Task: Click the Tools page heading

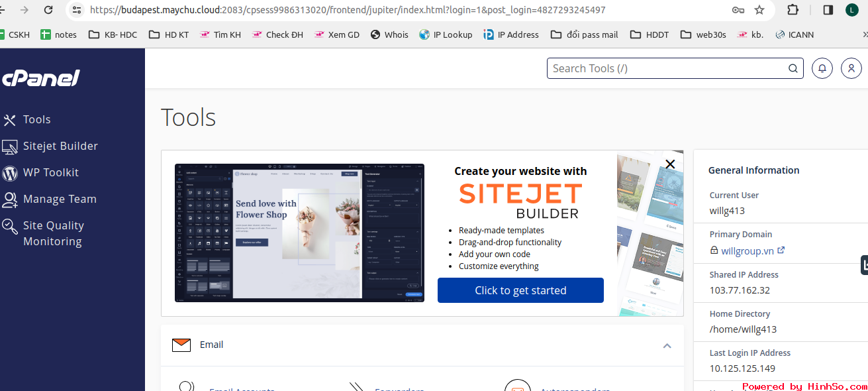Action: (x=189, y=117)
